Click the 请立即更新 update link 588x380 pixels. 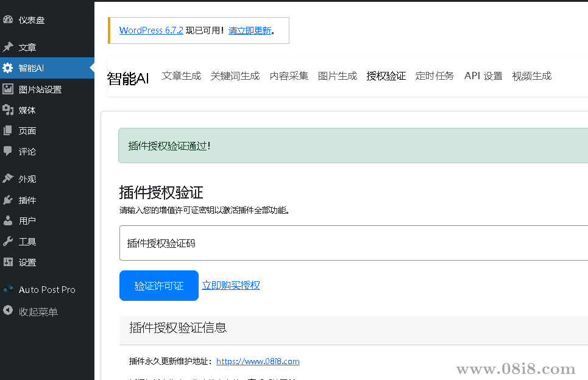250,29
